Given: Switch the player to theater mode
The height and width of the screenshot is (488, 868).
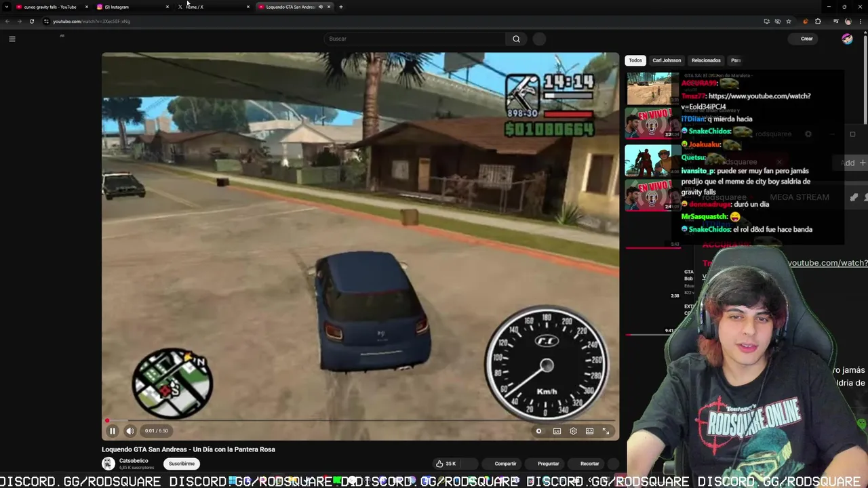Looking at the screenshot, I should [x=589, y=431].
